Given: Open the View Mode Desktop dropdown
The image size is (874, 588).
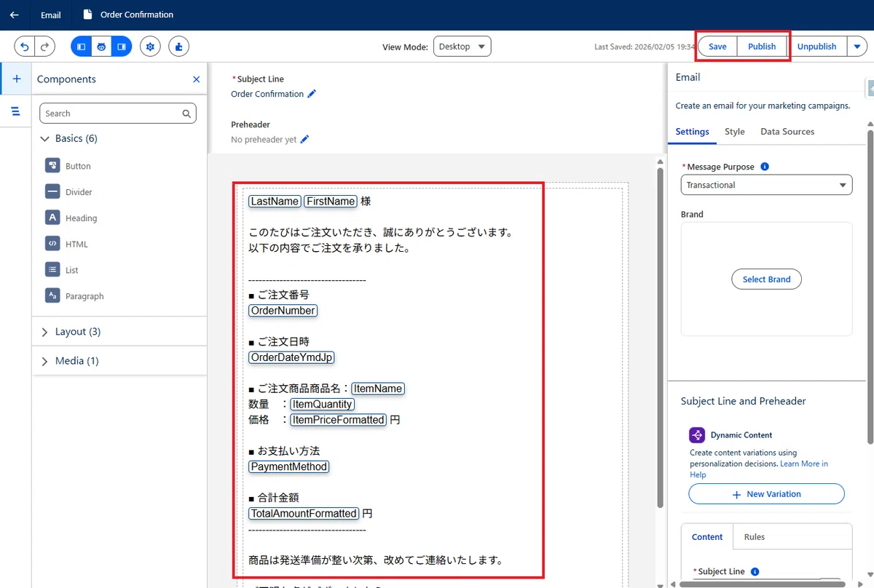Looking at the screenshot, I should [x=462, y=47].
